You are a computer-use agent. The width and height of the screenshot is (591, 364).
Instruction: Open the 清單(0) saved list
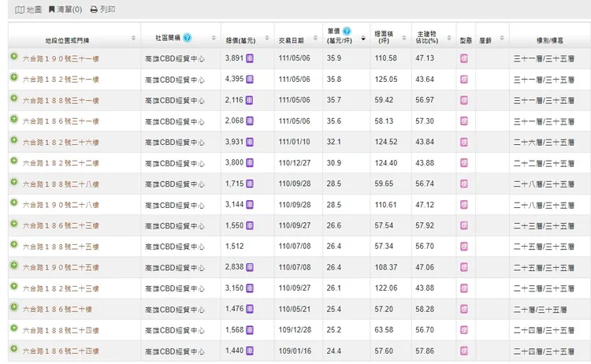[x=65, y=9]
